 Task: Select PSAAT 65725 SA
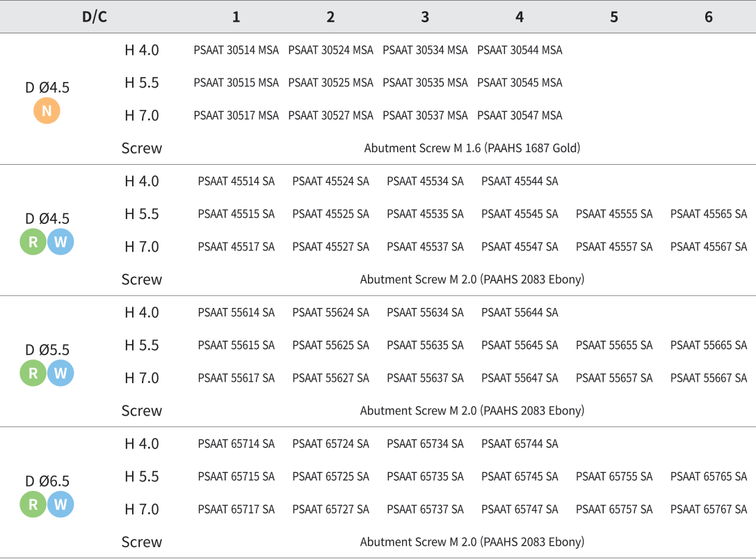tap(331, 476)
